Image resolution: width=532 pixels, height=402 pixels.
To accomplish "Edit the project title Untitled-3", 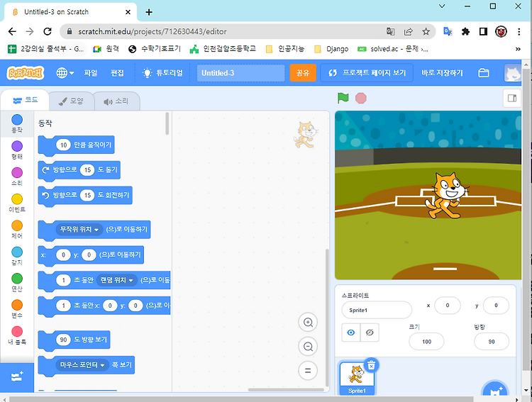I will tap(240, 73).
